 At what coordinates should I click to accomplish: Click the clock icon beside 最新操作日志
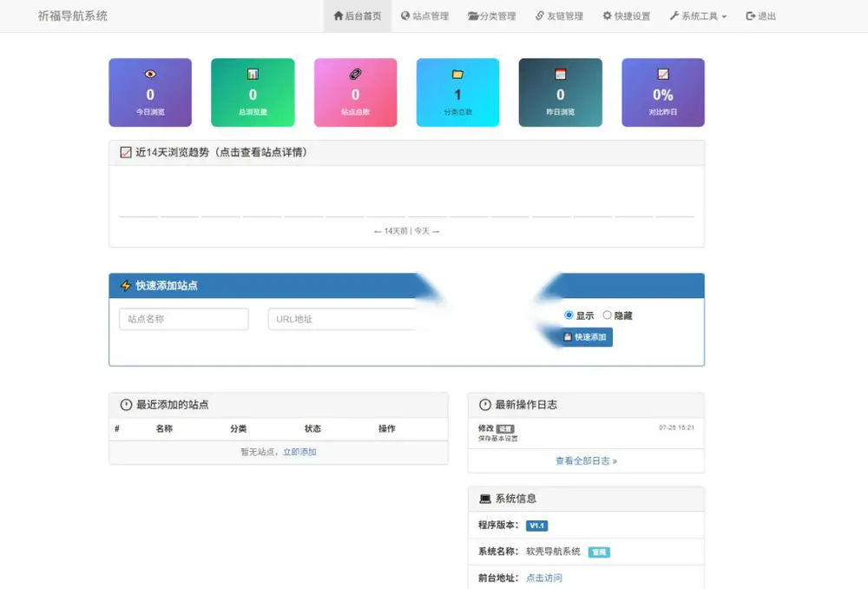pyautogui.click(x=485, y=405)
